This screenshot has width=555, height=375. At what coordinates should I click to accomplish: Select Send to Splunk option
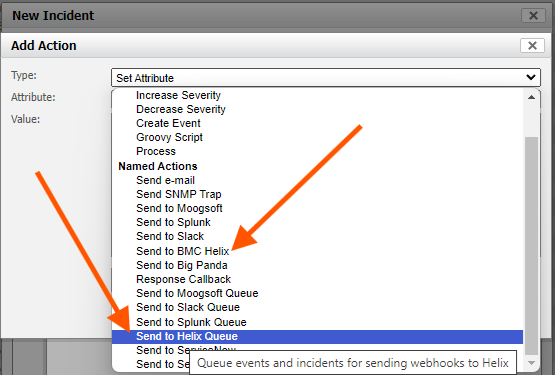pos(173,222)
